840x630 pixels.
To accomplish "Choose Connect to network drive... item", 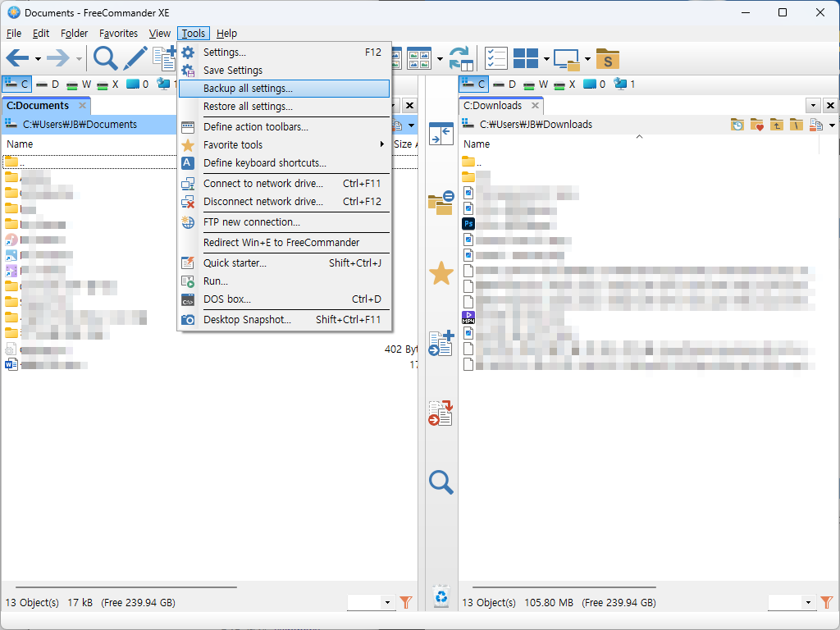I will (x=284, y=183).
